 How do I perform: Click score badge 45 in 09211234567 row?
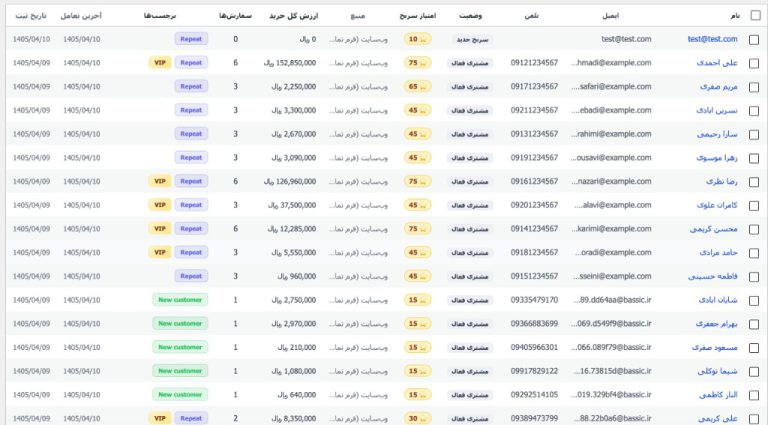click(x=417, y=110)
